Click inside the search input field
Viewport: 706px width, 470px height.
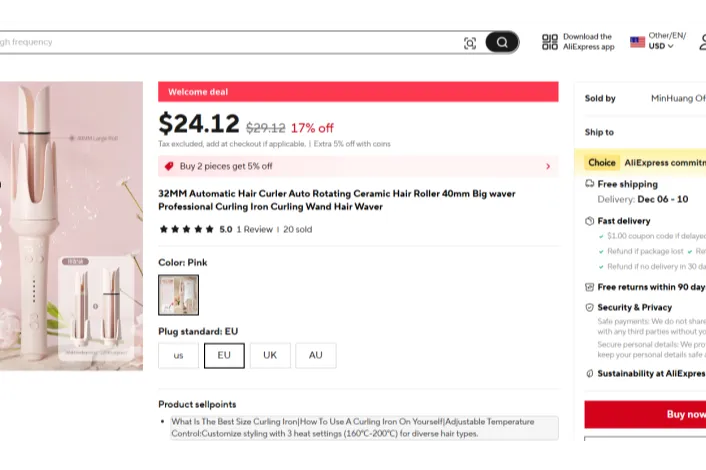tap(230, 42)
